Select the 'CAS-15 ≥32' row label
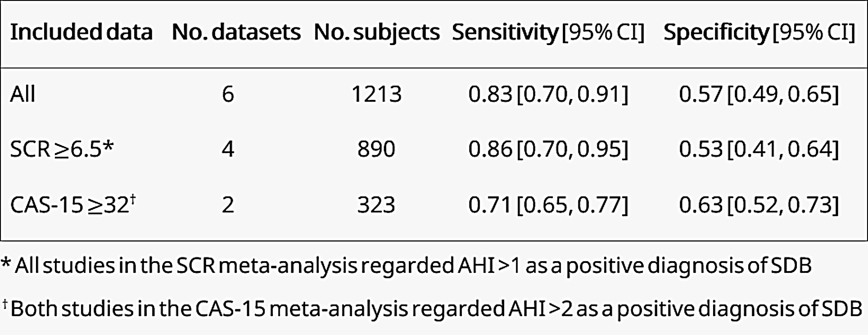This screenshot has width=868, height=335. pos(72,205)
